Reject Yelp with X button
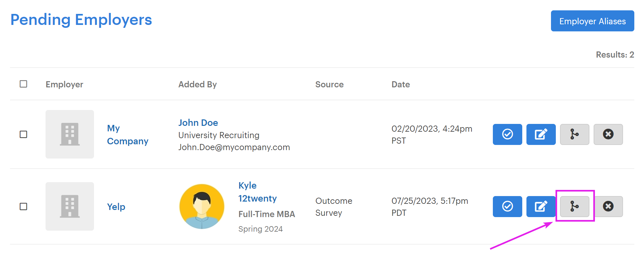The image size is (644, 264). 608,206
